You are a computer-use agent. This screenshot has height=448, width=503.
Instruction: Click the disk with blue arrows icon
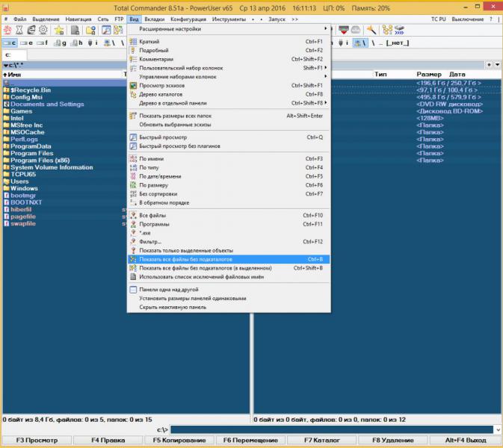click(399, 30)
